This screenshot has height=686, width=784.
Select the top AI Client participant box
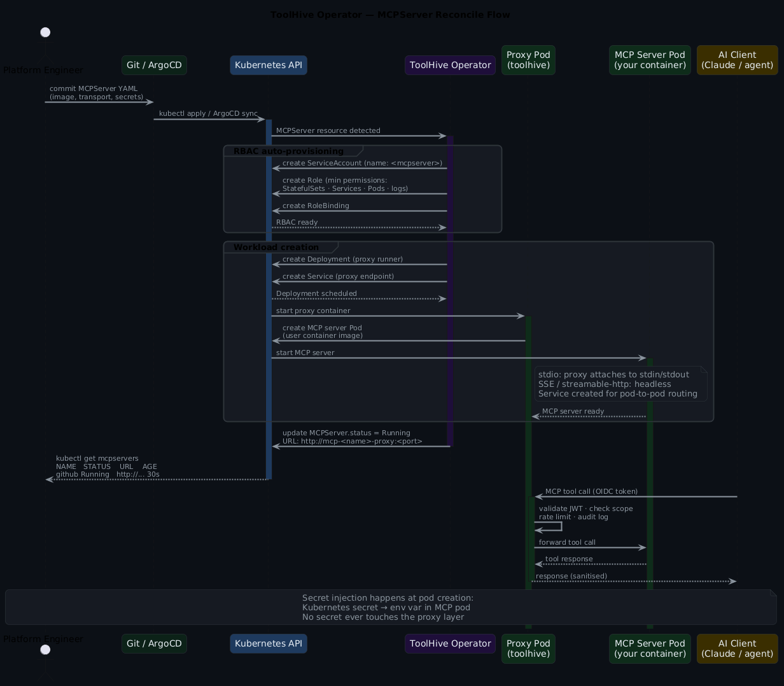(737, 60)
